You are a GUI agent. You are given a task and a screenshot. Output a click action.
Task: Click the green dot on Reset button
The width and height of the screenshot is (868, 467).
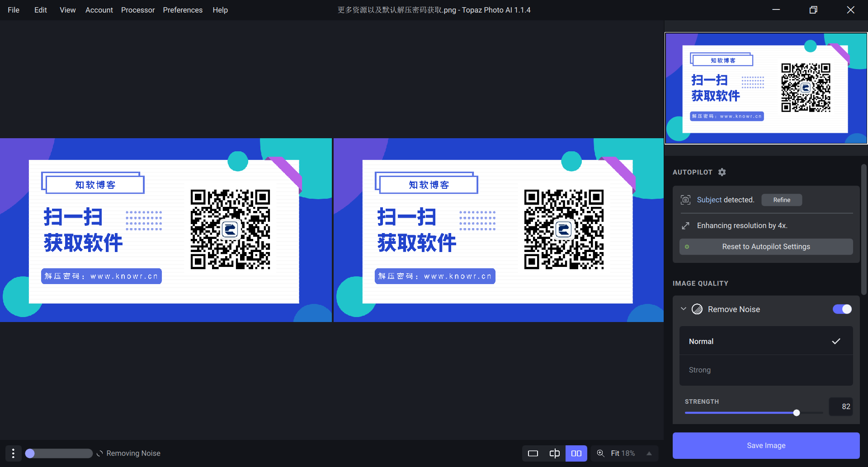[x=687, y=247]
